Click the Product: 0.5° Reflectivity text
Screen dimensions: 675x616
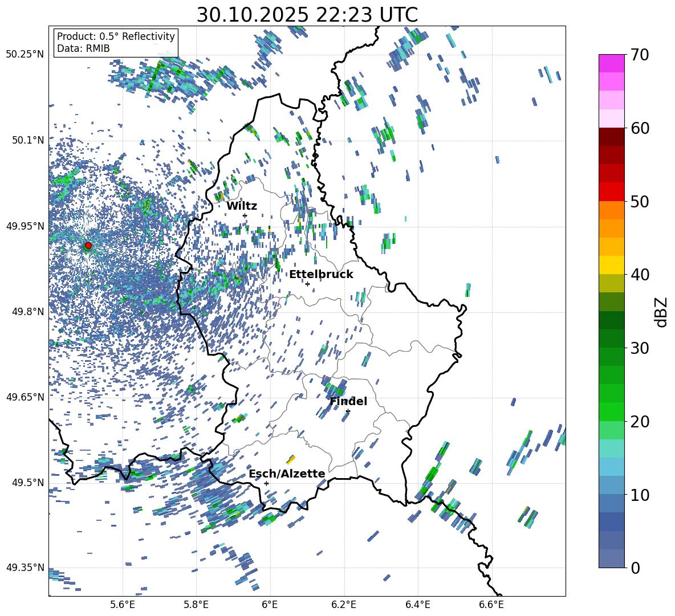116,36
